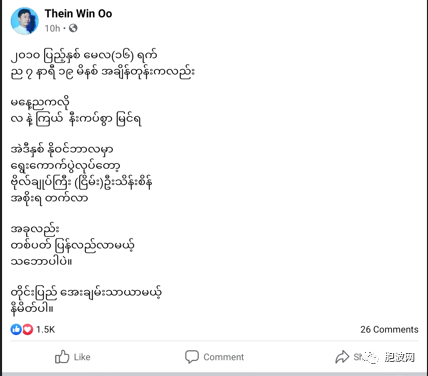Open the 10h post timestamp

click(53, 29)
